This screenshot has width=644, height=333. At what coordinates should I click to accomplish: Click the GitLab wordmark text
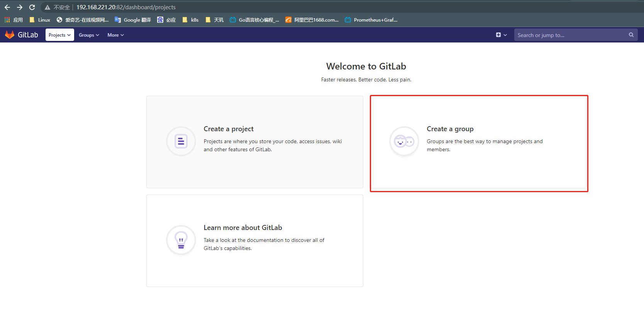coord(28,35)
